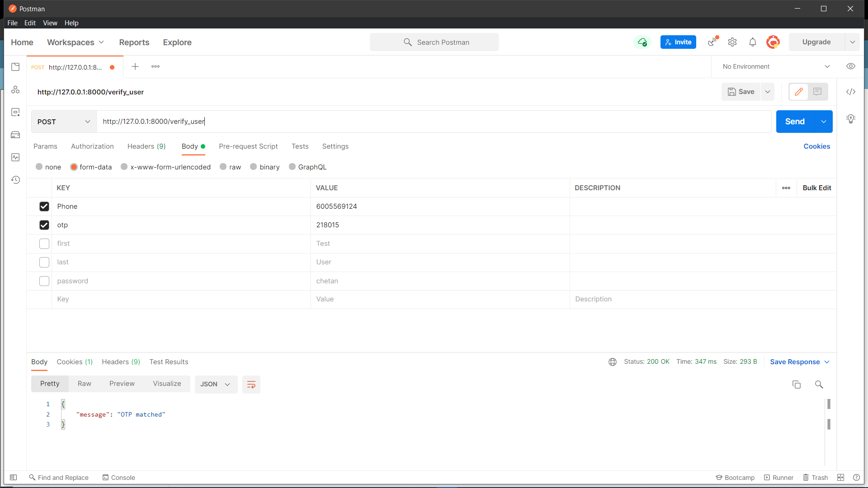Image resolution: width=868 pixels, height=488 pixels.
Task: Open the POST method dropdown
Action: 64,122
